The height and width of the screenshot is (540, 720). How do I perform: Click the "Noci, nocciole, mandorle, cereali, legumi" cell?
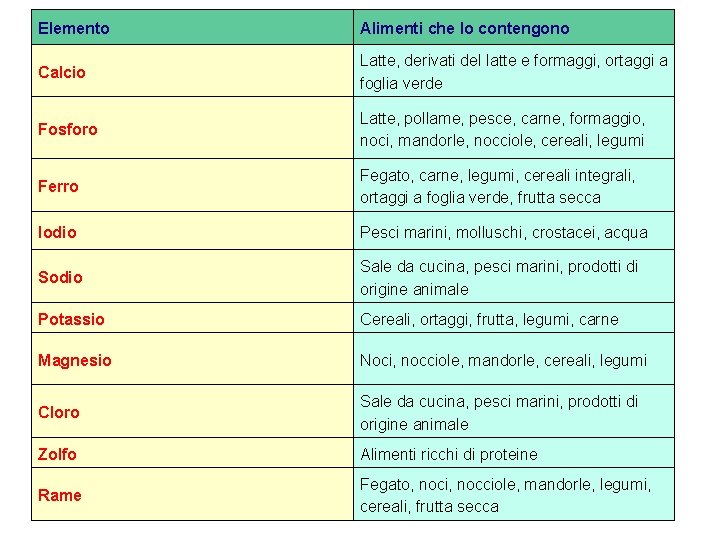(503, 360)
